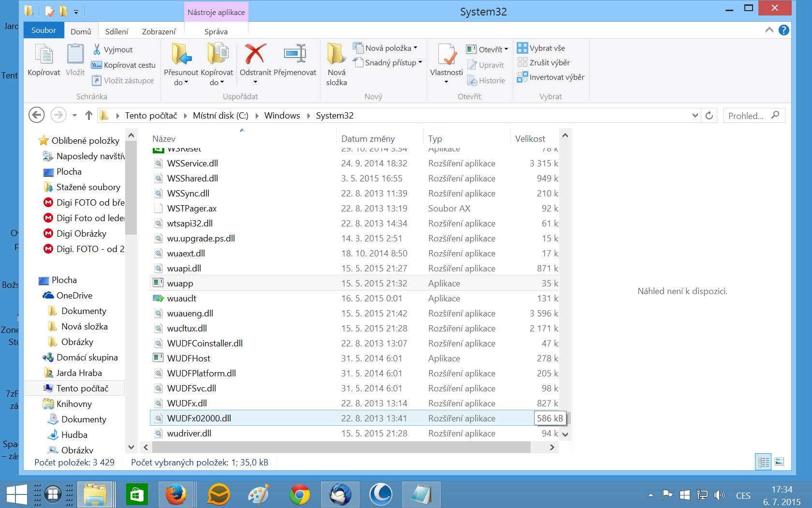Viewport: 812px width, 508px height.
Task: Click the red Odstranit delete icon
Action: [255, 54]
